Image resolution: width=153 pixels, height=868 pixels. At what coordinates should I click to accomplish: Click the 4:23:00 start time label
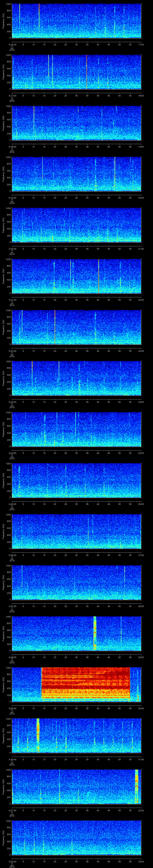click(x=12, y=402)
